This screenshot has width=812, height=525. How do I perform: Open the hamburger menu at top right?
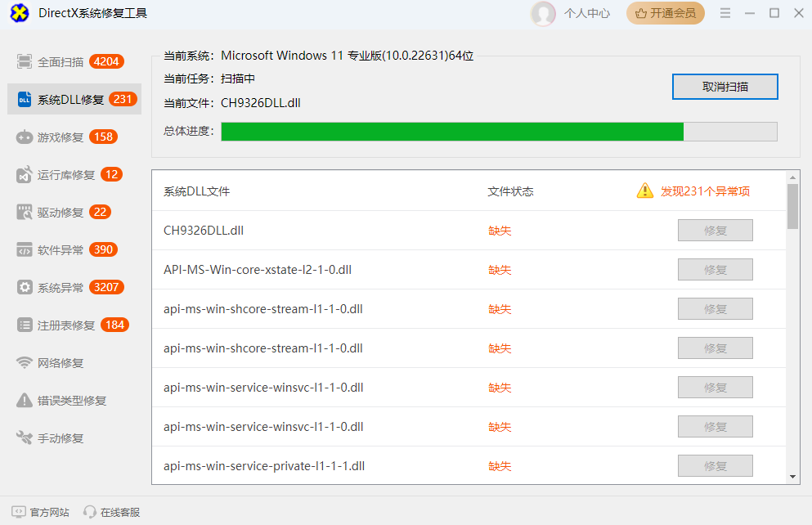725,13
